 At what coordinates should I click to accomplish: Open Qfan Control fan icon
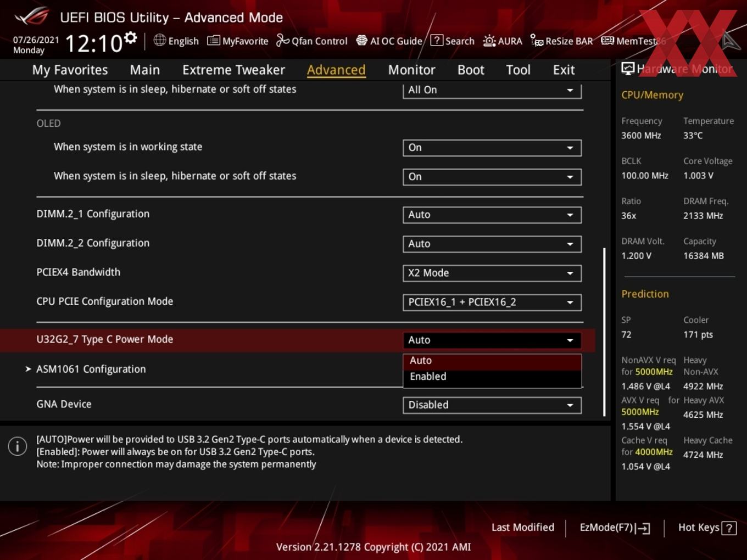(x=282, y=40)
